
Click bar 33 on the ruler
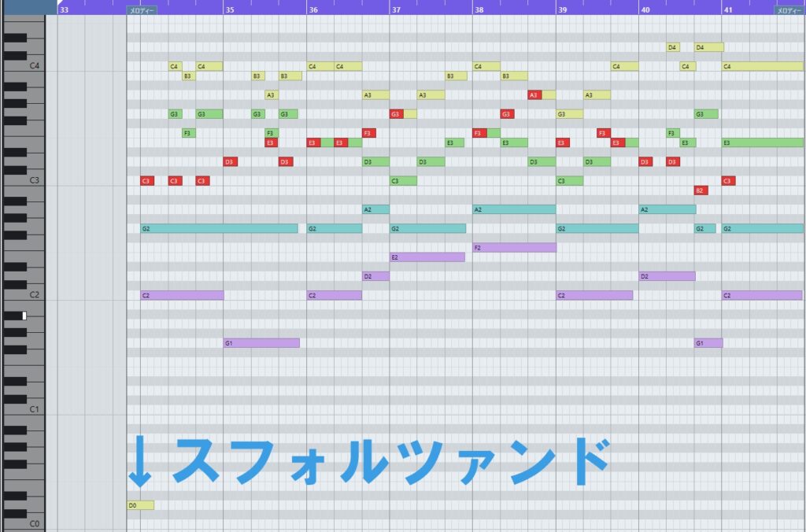pyautogui.click(x=64, y=9)
